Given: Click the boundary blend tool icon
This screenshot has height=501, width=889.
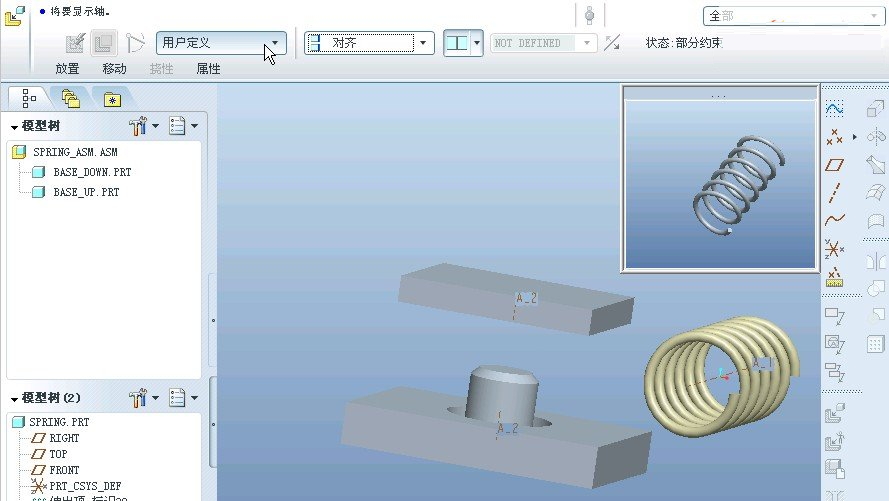Looking at the screenshot, I should point(876,192).
